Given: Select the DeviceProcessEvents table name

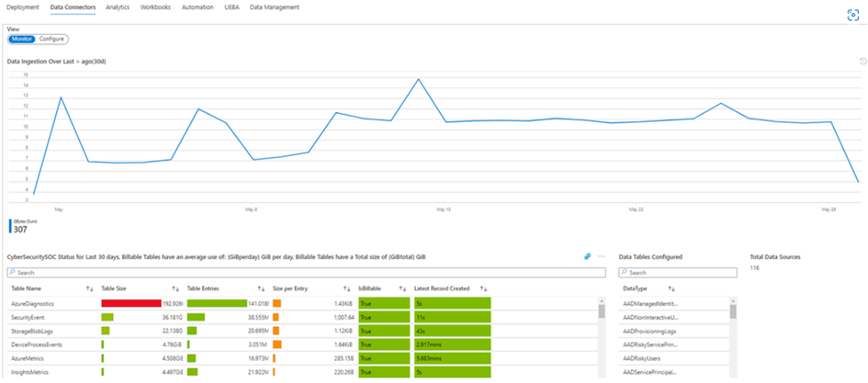Looking at the screenshot, I should point(37,345).
